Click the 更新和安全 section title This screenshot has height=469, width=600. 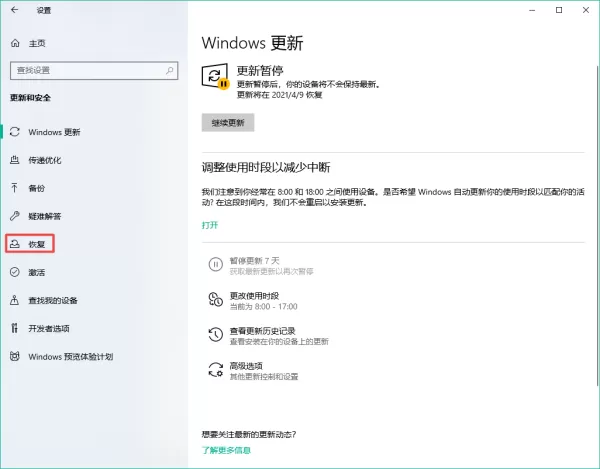30,98
